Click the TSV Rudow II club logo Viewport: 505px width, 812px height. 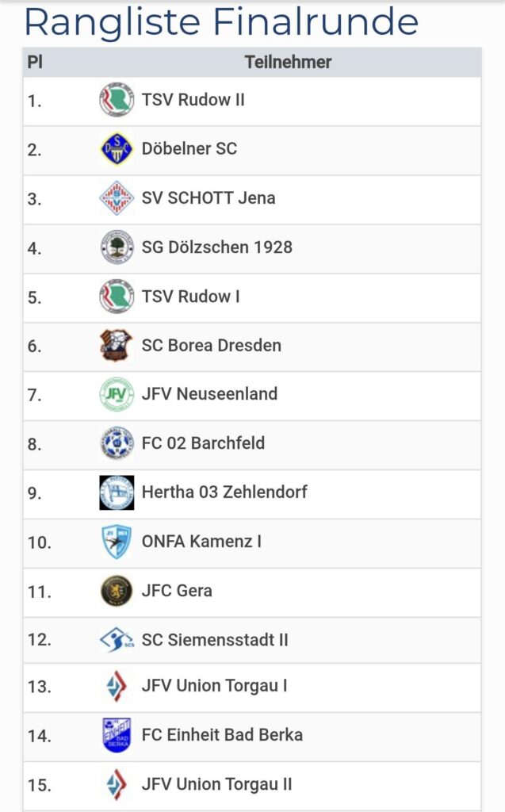pos(117,101)
